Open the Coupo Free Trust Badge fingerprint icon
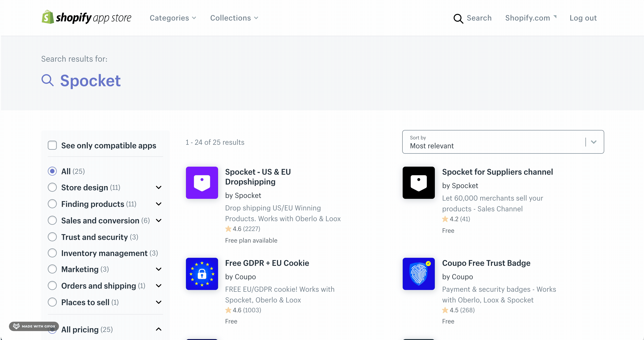This screenshot has height=340, width=644. click(x=419, y=274)
